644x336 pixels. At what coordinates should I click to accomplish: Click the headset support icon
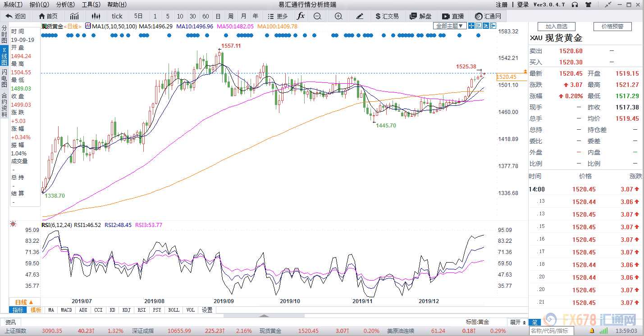[575, 5]
